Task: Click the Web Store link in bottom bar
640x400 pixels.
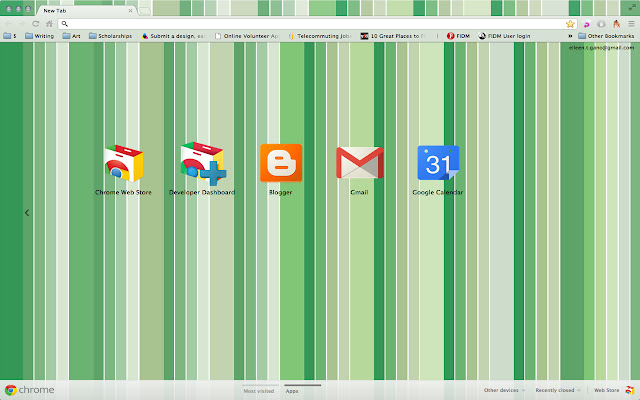Action: click(x=606, y=390)
